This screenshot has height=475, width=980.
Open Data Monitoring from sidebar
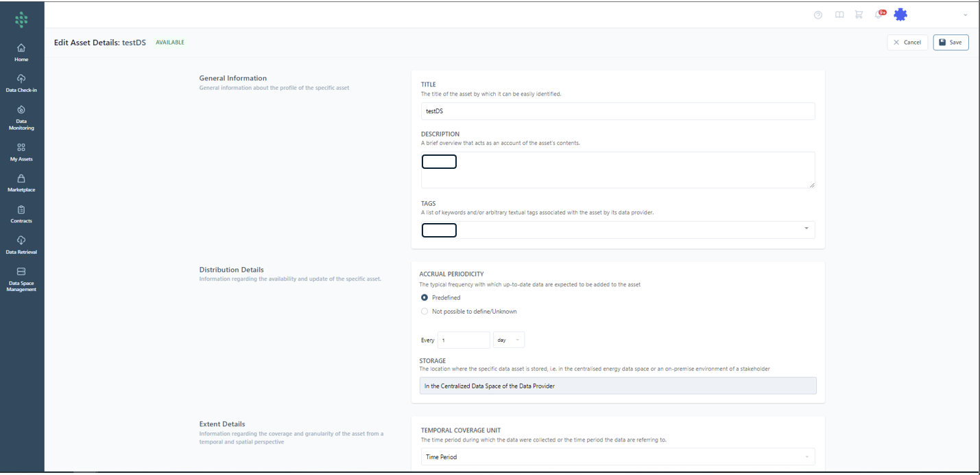point(21,117)
